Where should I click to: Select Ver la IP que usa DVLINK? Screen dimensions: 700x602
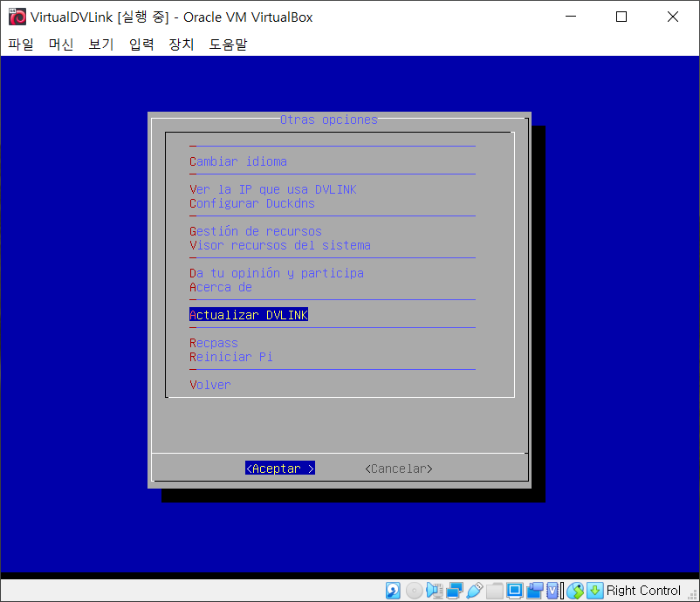point(273,189)
